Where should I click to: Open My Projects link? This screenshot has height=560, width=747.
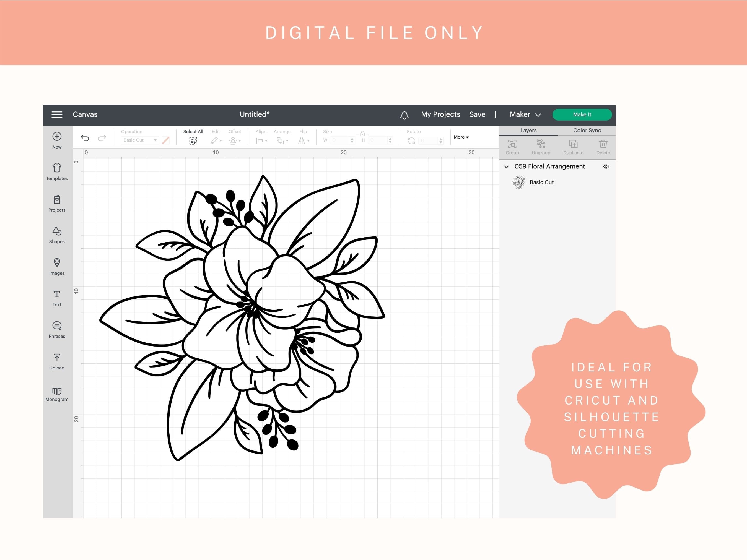pos(440,115)
